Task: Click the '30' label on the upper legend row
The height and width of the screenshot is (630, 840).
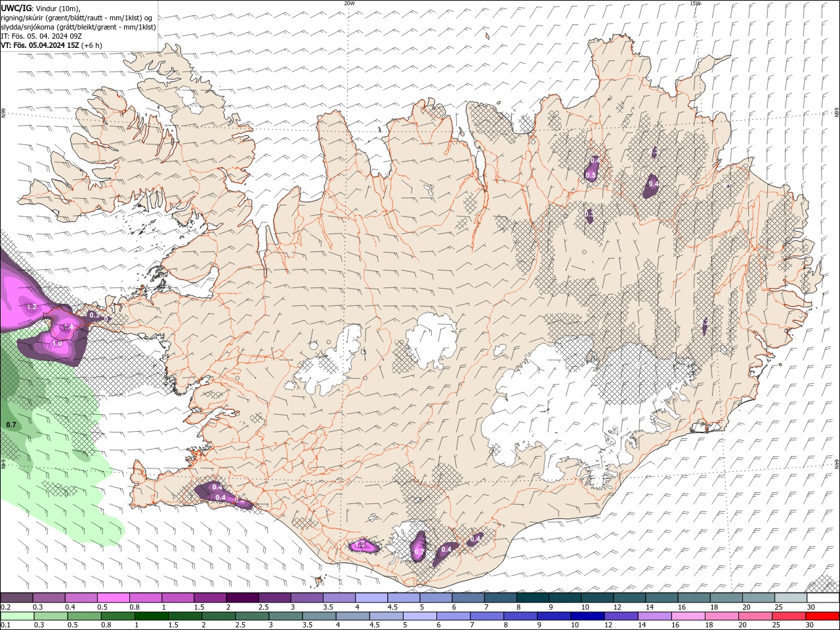Action: 811,607
